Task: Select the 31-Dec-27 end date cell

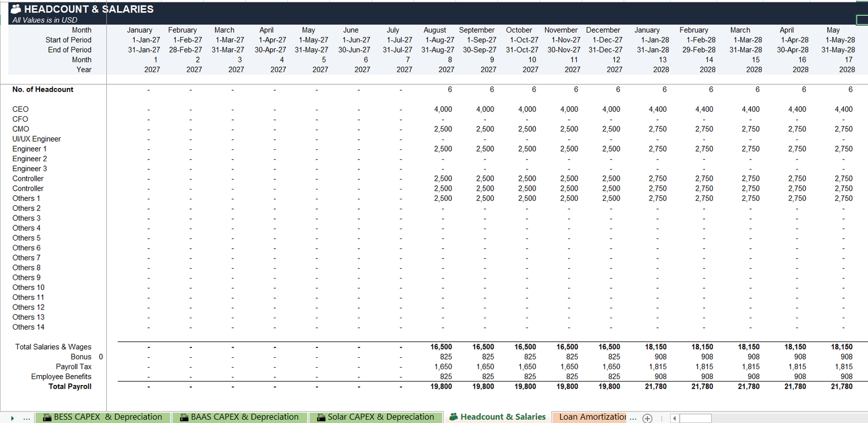Action: click(605, 49)
